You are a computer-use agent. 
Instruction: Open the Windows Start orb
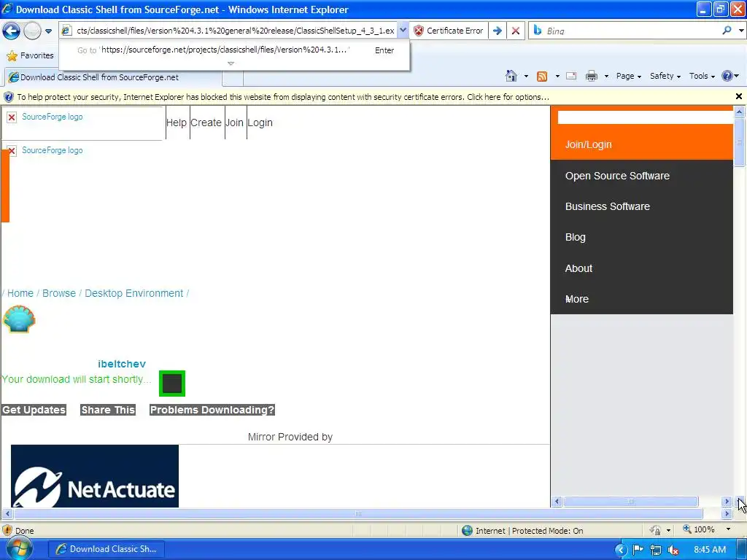19,548
